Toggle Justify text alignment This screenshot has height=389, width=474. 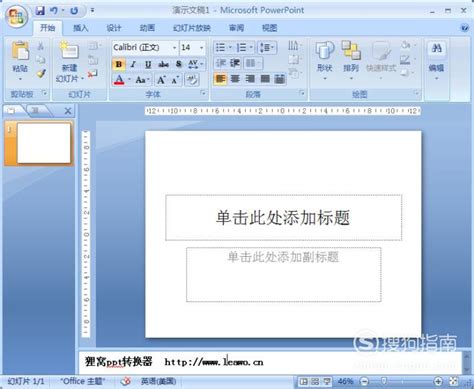click(x=265, y=79)
